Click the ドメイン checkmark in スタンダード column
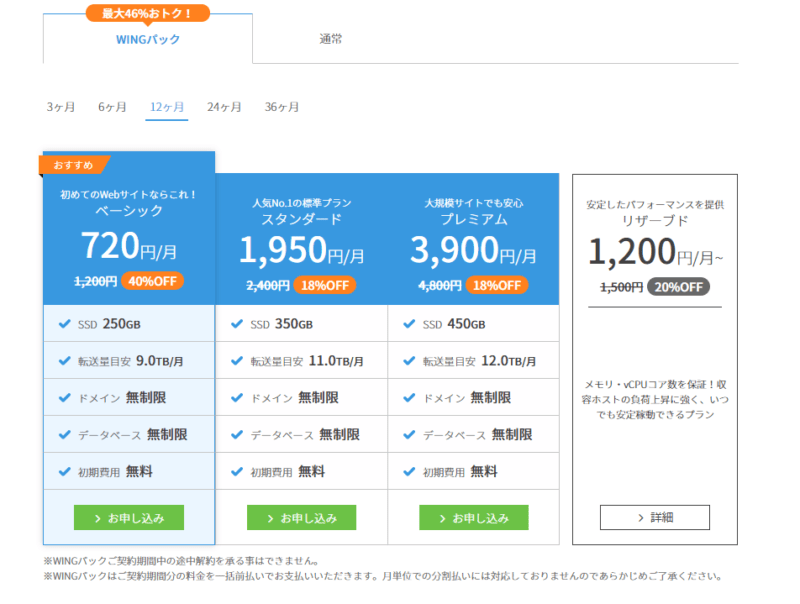The width and height of the screenshot is (800, 604). [237, 397]
